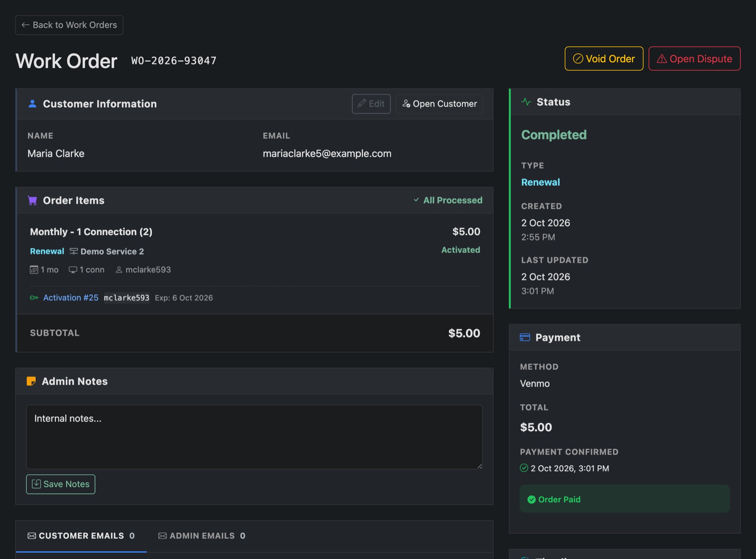756x559 pixels.
Task: Click the calendar icon beside 1 mo
Action: 34,270
